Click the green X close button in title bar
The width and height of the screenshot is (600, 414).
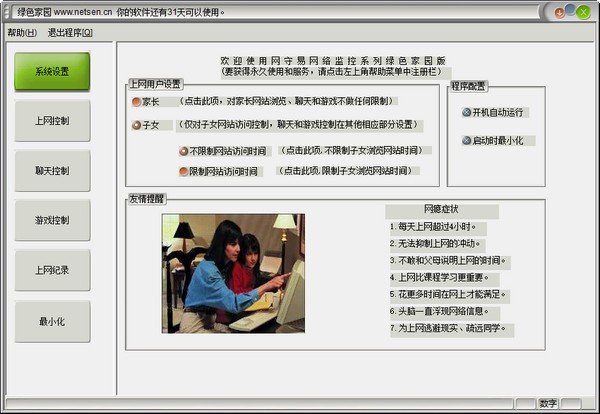coord(583,11)
